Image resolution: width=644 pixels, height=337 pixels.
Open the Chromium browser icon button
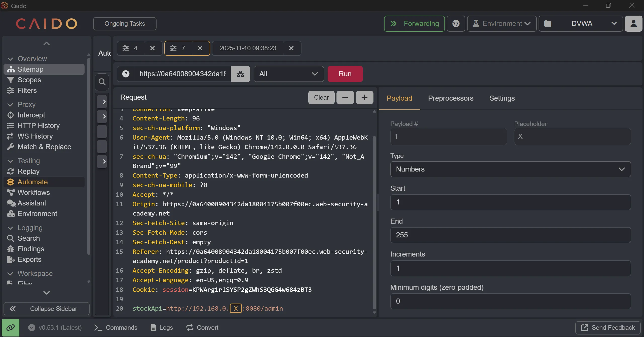tap(456, 24)
